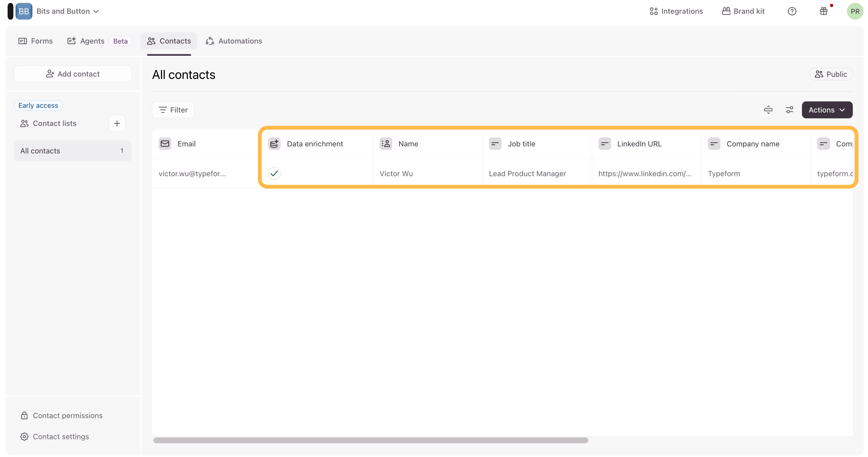
Task: Click the Email column envelope icon
Action: pos(165,144)
